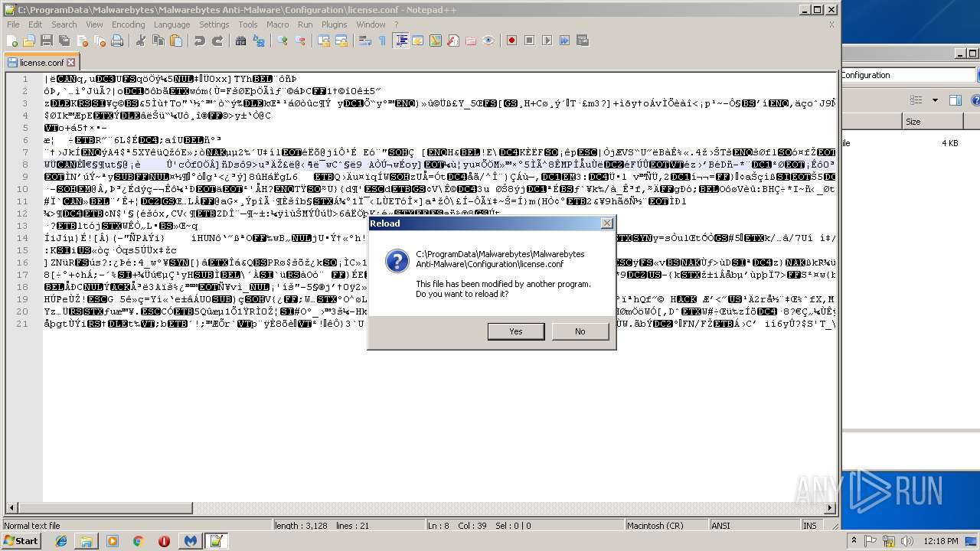Click the horizontal scrollbar right arrow
This screenshot has height=551, width=980.
[x=831, y=507]
